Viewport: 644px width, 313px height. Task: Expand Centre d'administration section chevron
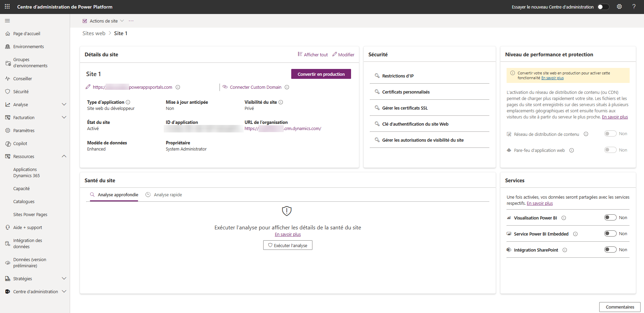(x=64, y=291)
